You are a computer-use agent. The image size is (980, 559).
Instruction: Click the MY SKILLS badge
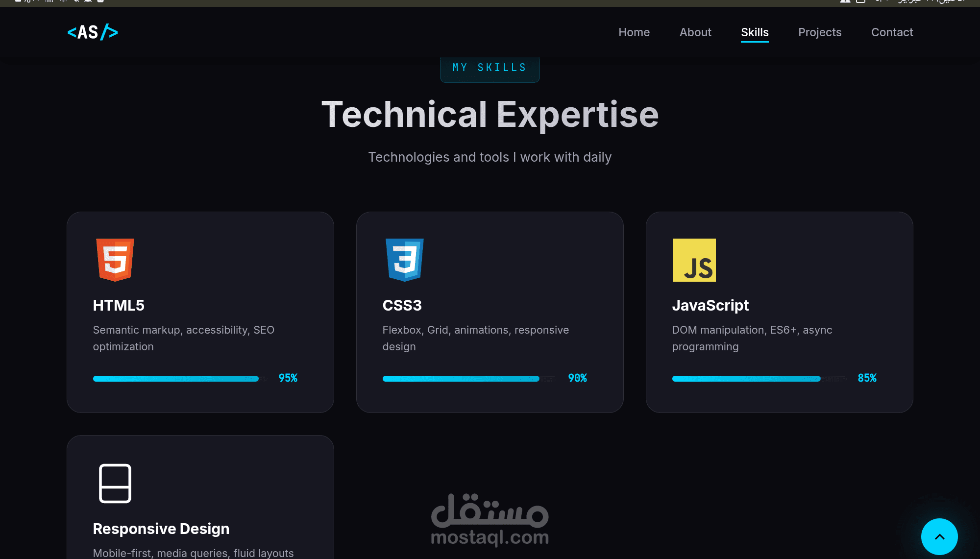[x=490, y=68]
